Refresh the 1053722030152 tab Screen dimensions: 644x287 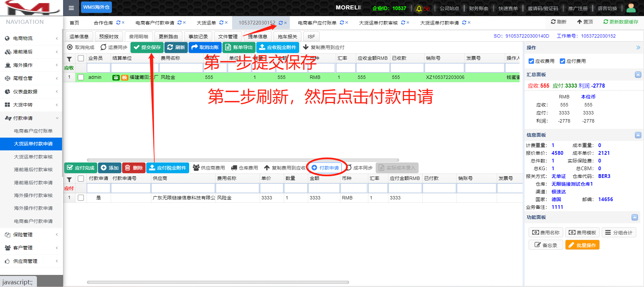(x=280, y=23)
